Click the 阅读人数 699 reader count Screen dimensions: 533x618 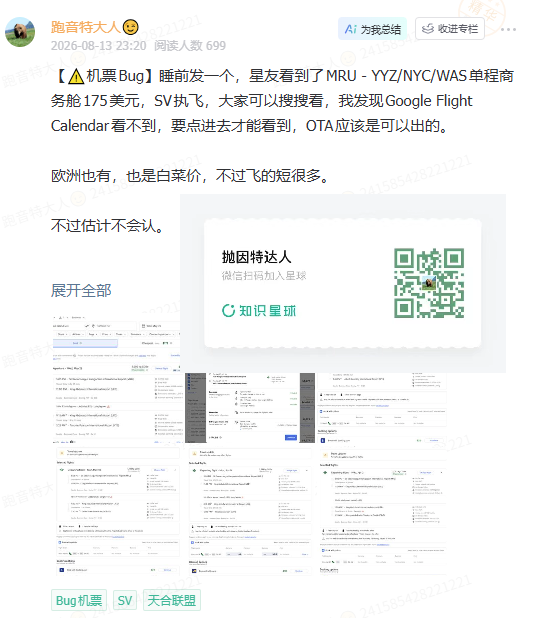(x=190, y=46)
